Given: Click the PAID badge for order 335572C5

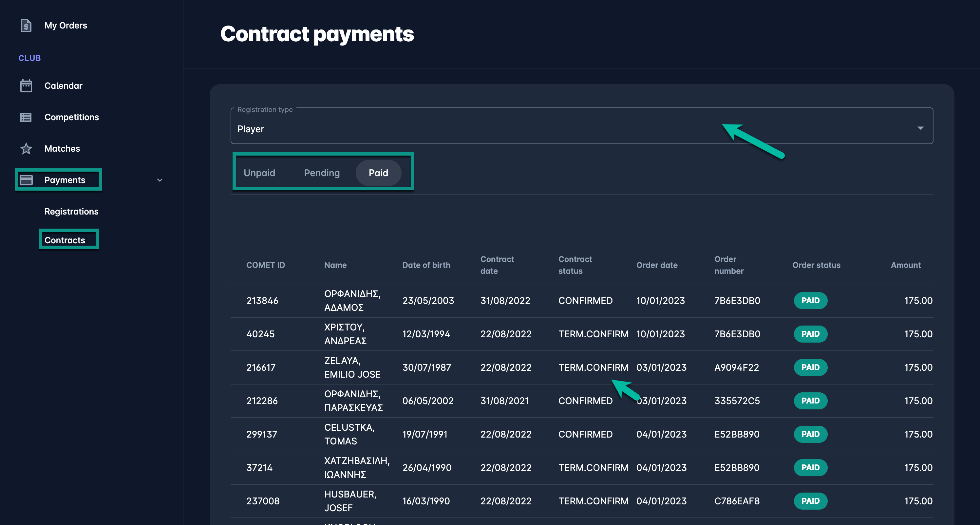Looking at the screenshot, I should coord(810,401).
